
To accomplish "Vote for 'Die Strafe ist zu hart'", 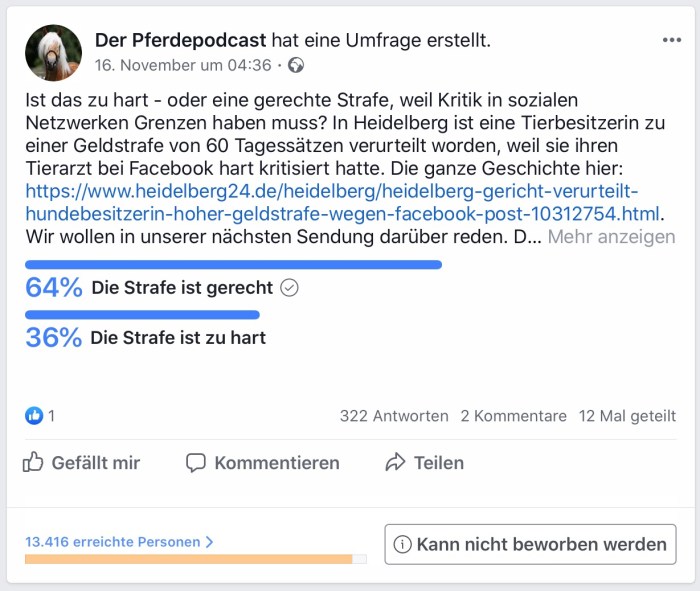I will pos(178,338).
